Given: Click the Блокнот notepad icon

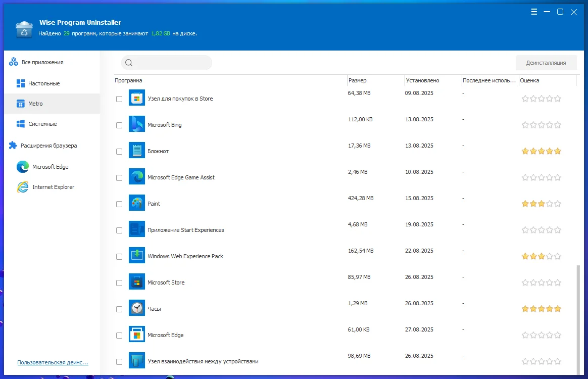Looking at the screenshot, I should click(x=137, y=151).
